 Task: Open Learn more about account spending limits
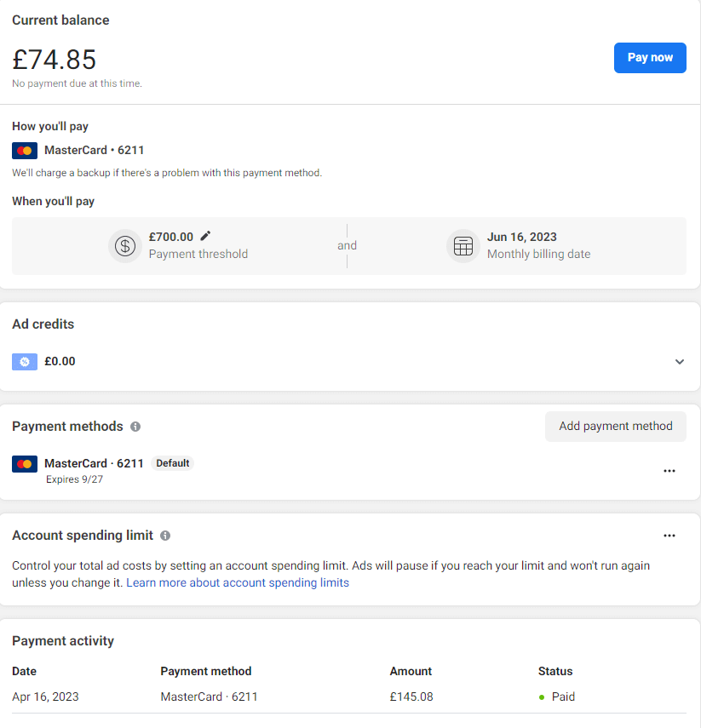238,583
